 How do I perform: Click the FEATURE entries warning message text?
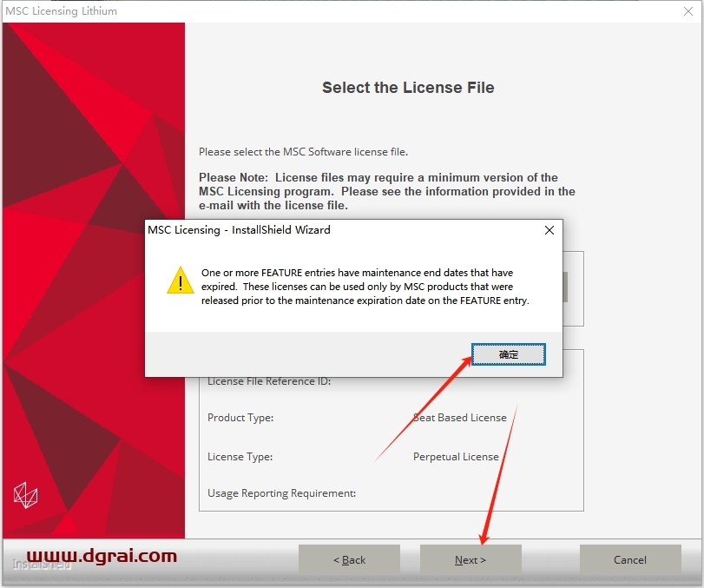(x=365, y=287)
